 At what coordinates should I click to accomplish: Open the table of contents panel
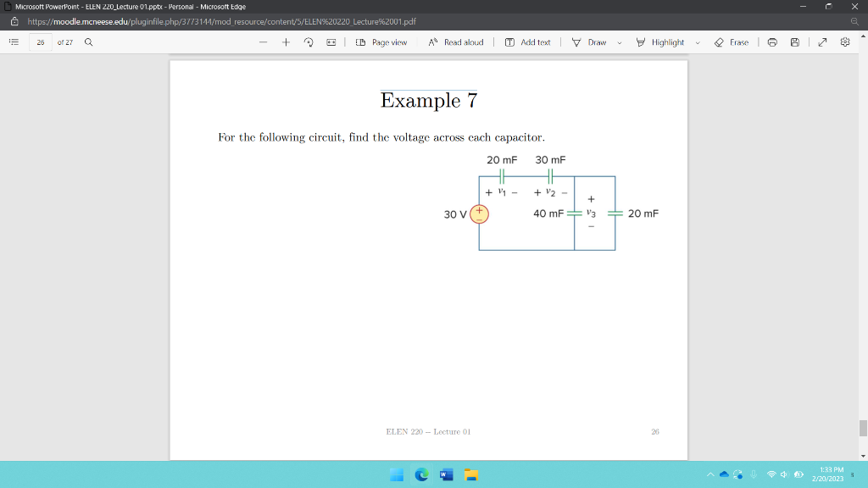point(12,42)
